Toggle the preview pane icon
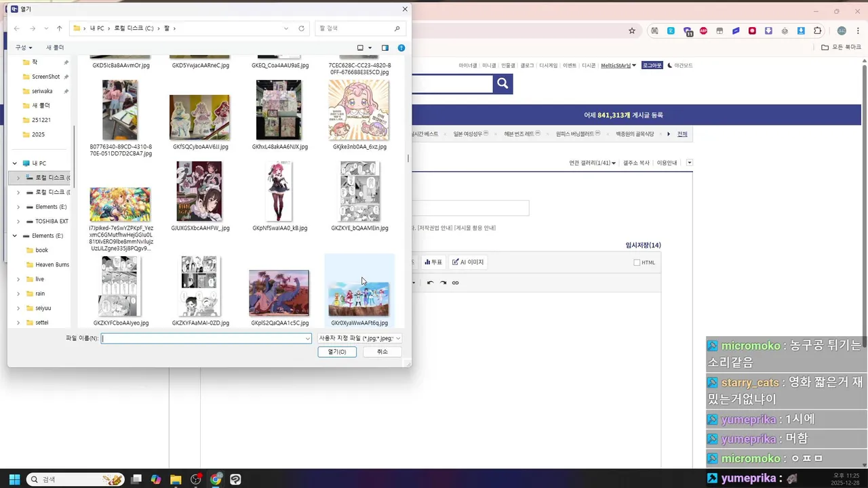This screenshot has width=868, height=488. tap(385, 47)
